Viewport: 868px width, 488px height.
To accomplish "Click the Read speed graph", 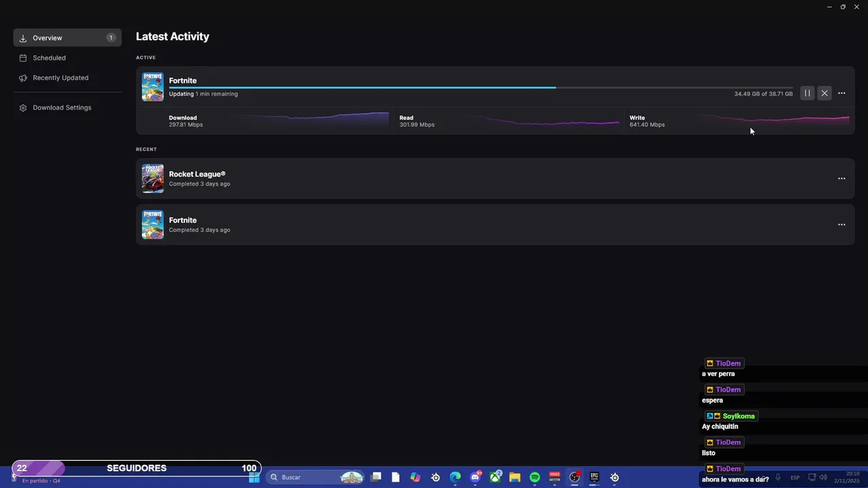I will (x=546, y=122).
